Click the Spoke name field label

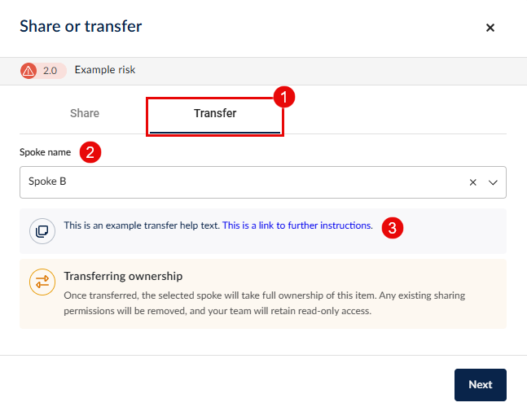pos(46,152)
